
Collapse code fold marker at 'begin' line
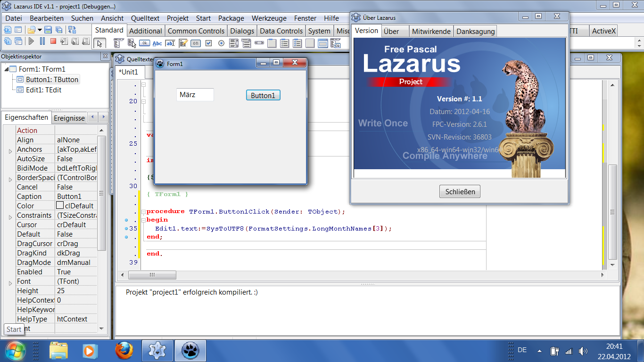(x=143, y=220)
